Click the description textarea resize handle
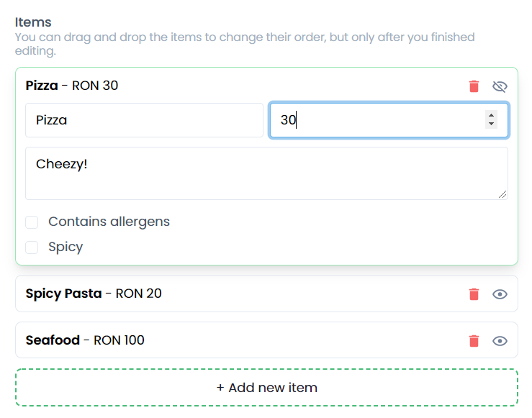The image size is (532, 418). (x=502, y=194)
